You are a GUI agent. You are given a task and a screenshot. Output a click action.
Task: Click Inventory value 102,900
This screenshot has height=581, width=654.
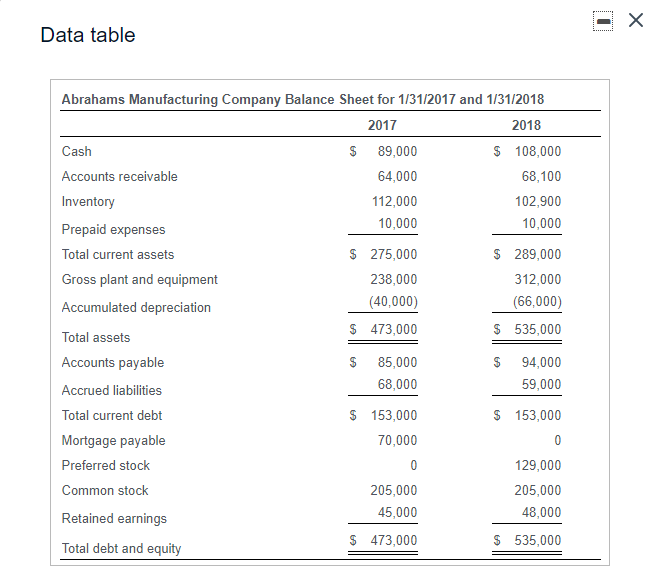click(x=538, y=201)
